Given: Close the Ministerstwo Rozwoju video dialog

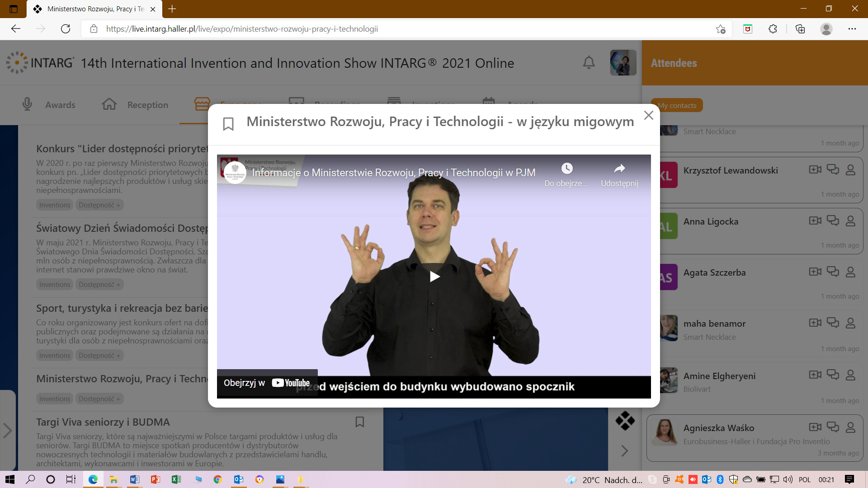Looking at the screenshot, I should click(649, 115).
